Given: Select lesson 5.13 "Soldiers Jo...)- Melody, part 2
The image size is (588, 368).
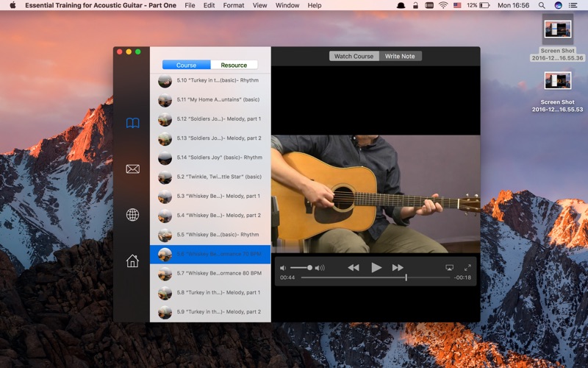Looking at the screenshot, I should point(210,138).
